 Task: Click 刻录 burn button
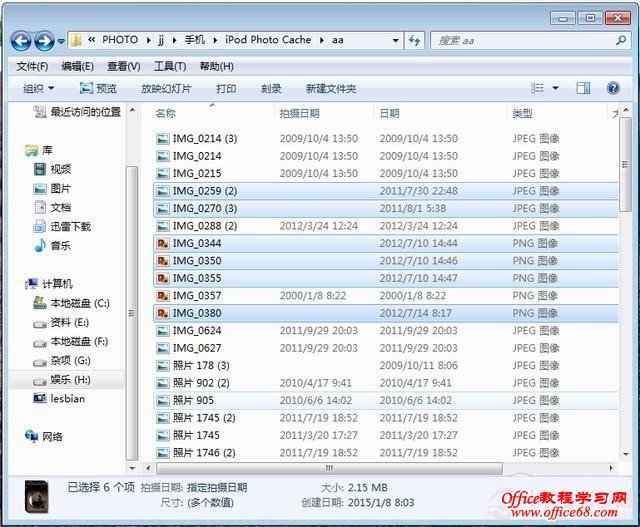(x=271, y=89)
